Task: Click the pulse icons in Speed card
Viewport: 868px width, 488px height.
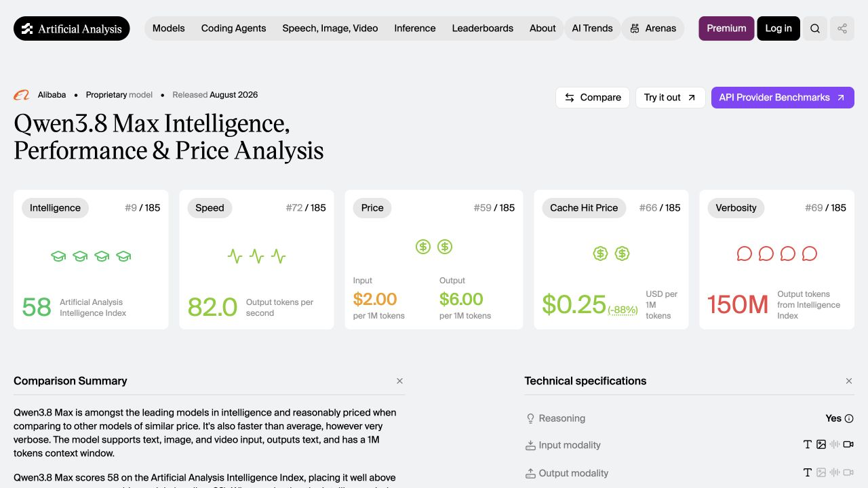Action: click(x=256, y=256)
